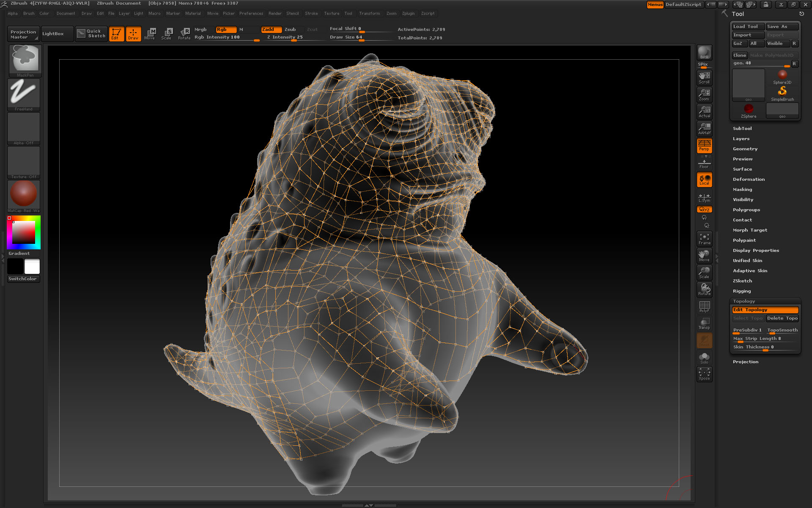Click the Frame mesh icon
This screenshot has width=812, height=508.
pyautogui.click(x=704, y=239)
